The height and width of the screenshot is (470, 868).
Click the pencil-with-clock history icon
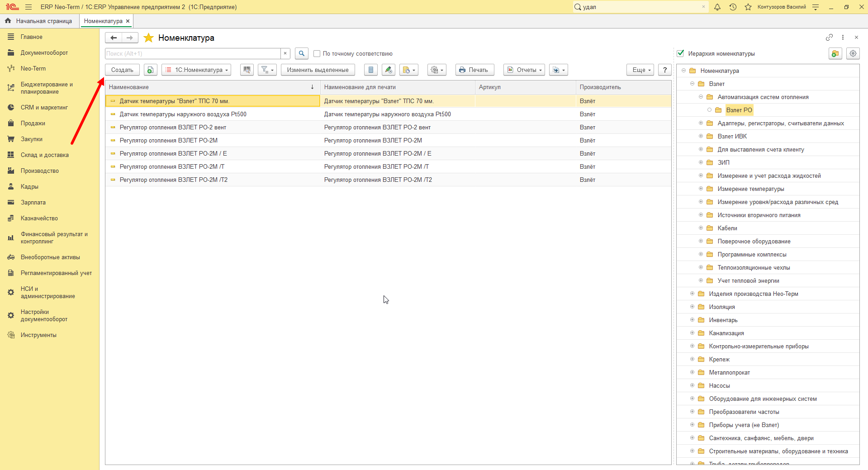[389, 70]
